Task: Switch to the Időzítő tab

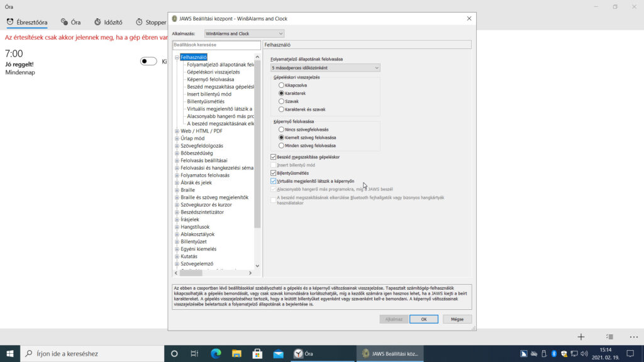Action: pos(108,22)
